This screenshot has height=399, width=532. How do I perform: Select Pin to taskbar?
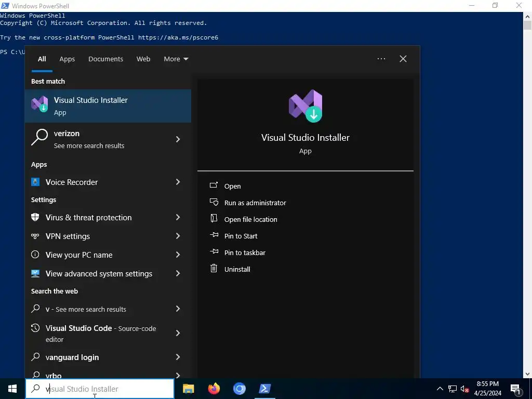[245, 253]
